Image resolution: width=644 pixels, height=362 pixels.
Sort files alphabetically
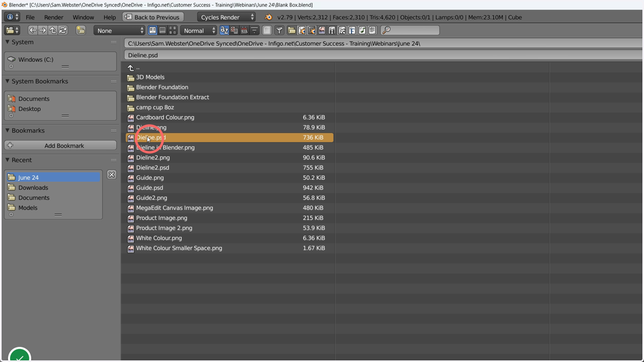click(x=224, y=31)
